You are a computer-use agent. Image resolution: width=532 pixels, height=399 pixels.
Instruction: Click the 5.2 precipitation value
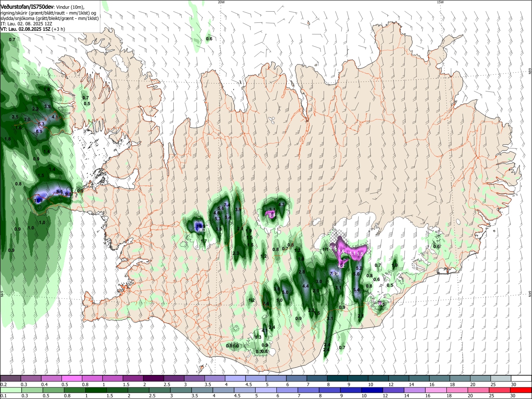click(360, 268)
